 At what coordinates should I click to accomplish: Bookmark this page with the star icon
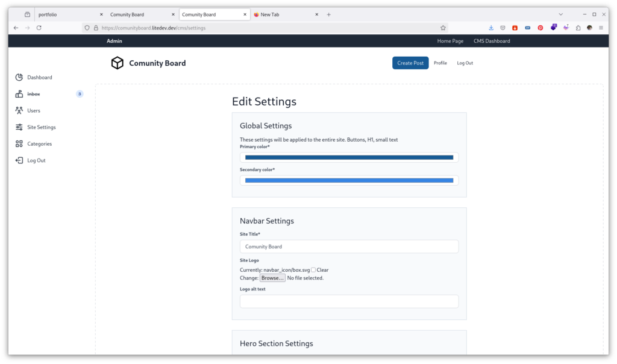pos(443,28)
